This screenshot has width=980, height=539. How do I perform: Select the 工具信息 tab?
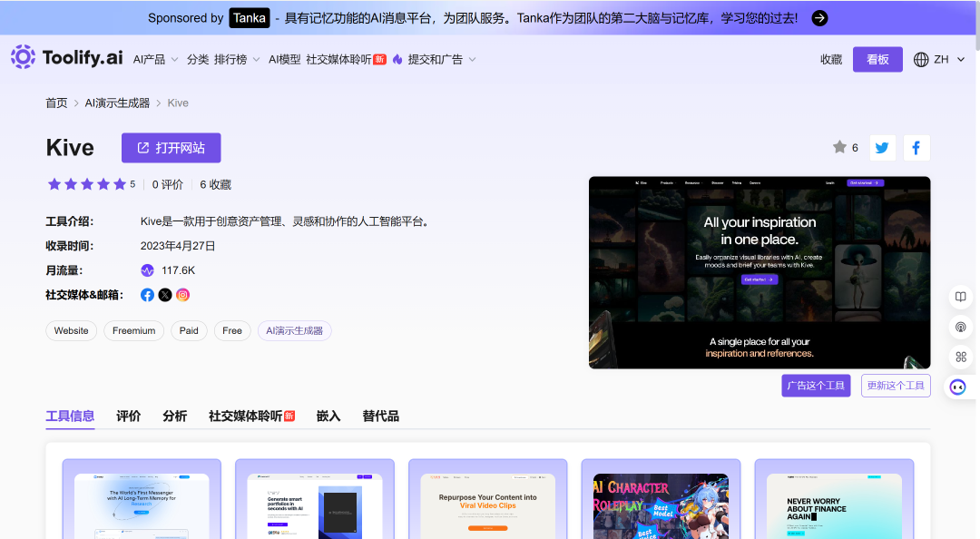(x=70, y=416)
